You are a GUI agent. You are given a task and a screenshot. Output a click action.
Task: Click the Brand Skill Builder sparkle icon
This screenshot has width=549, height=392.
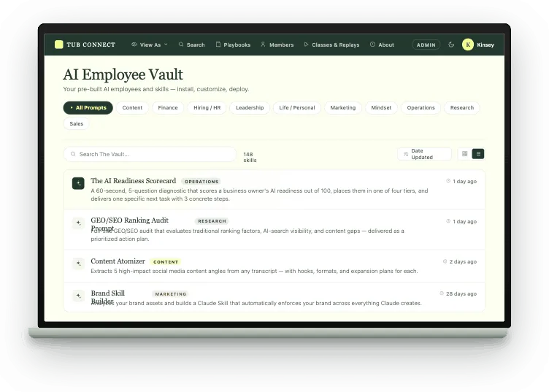(78, 296)
